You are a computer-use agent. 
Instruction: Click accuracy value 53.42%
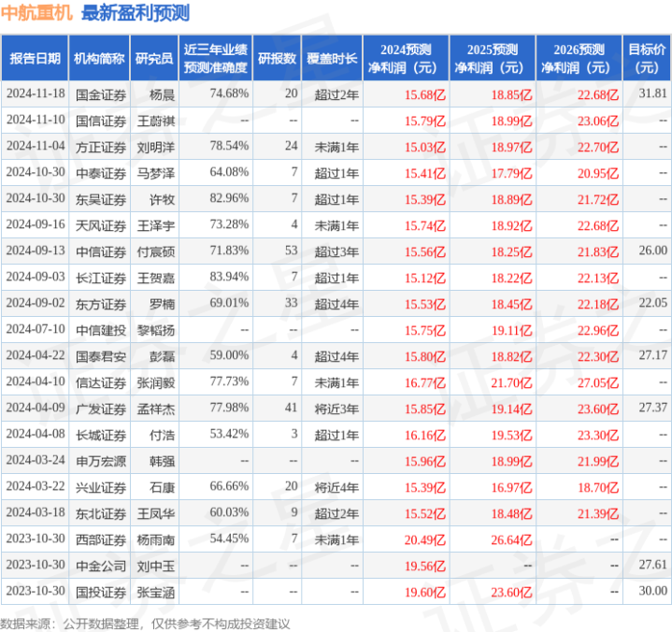tap(229, 434)
